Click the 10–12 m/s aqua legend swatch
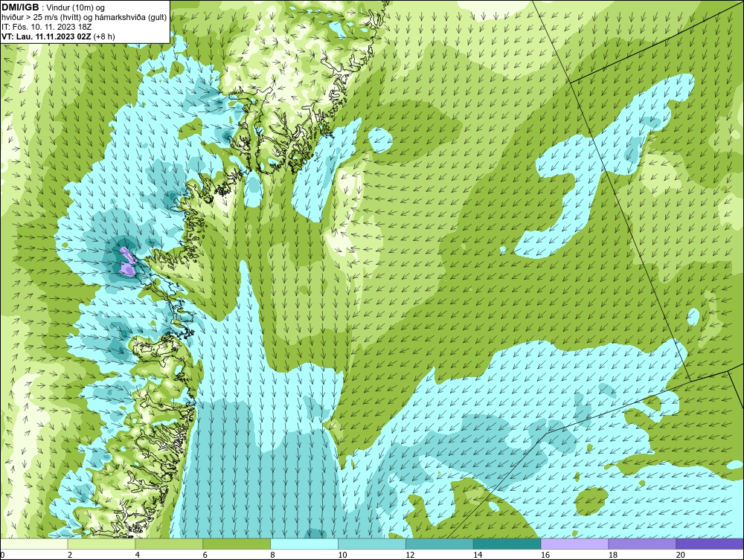Viewport: 744px width, 560px height. coord(372,544)
